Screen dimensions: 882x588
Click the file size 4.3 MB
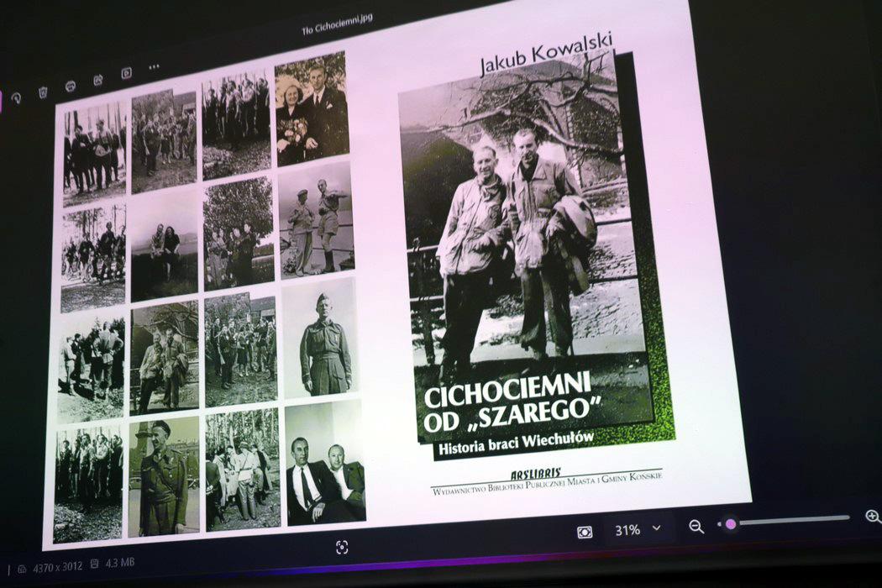120,562
